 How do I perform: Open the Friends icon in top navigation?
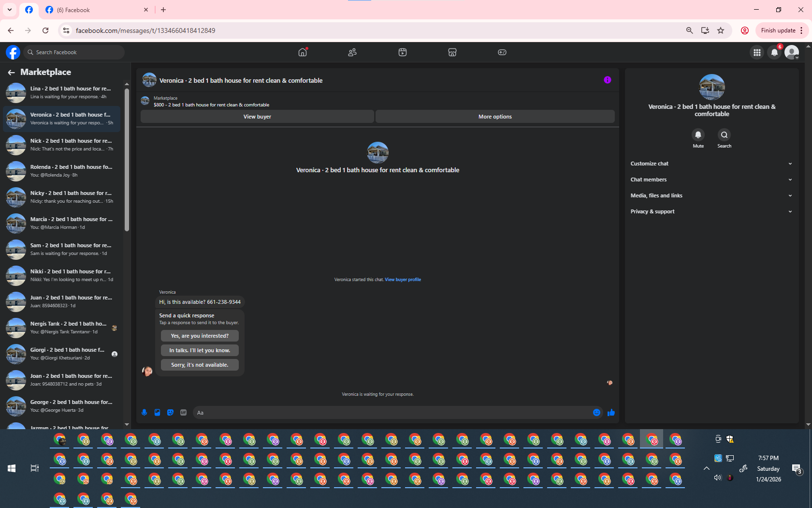[352, 52]
